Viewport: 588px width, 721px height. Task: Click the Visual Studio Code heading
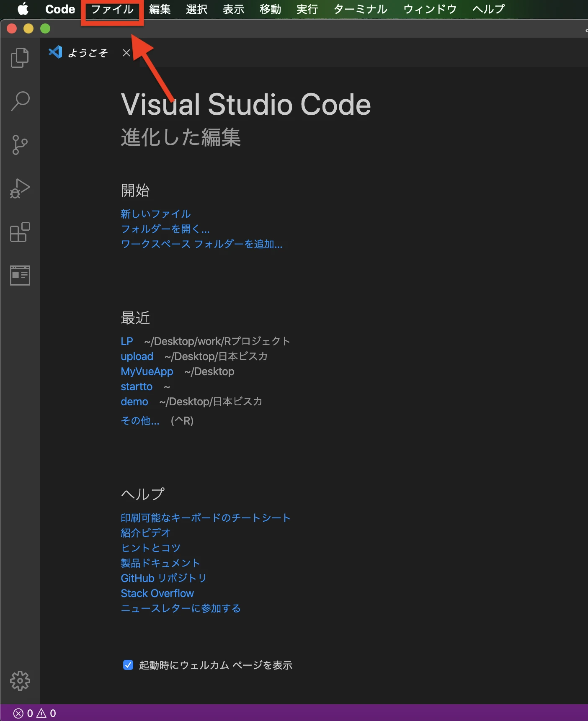click(x=246, y=104)
